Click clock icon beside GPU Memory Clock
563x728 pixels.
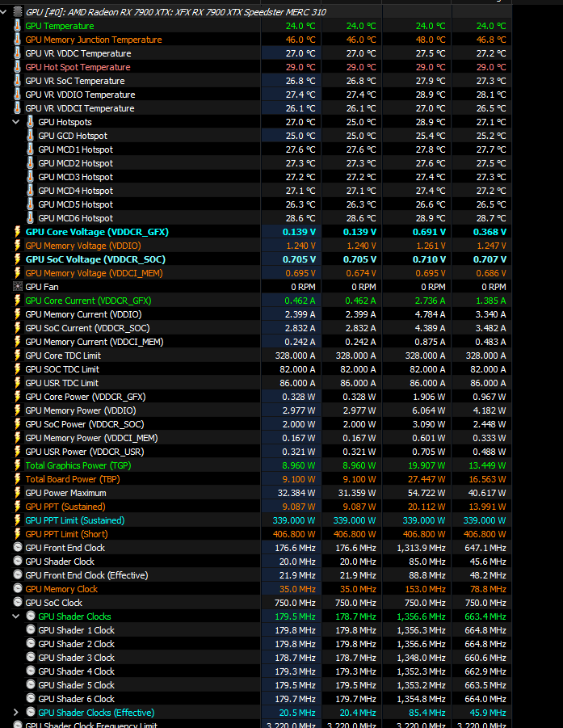point(18,588)
